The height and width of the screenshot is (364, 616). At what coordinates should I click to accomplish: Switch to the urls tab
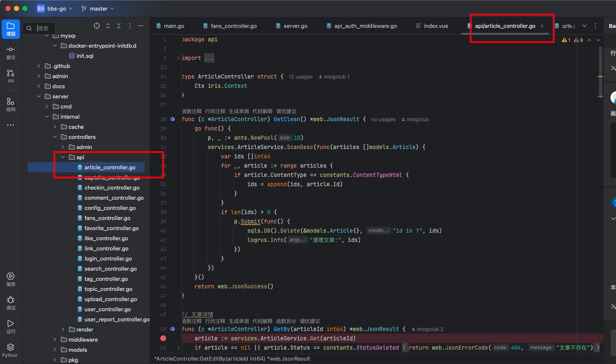click(x=565, y=26)
